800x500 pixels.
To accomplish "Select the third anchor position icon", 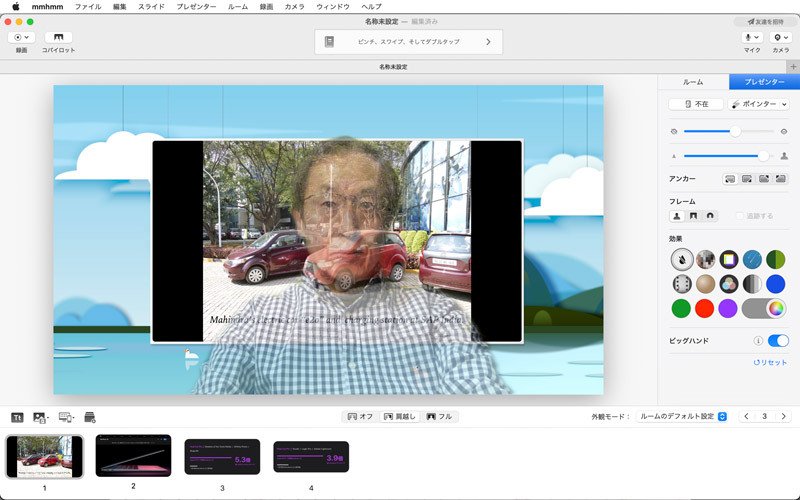I will [x=764, y=179].
